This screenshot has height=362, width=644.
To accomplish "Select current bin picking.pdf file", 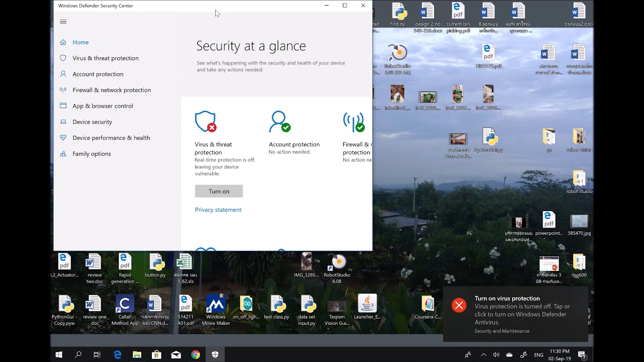I will (x=458, y=18).
